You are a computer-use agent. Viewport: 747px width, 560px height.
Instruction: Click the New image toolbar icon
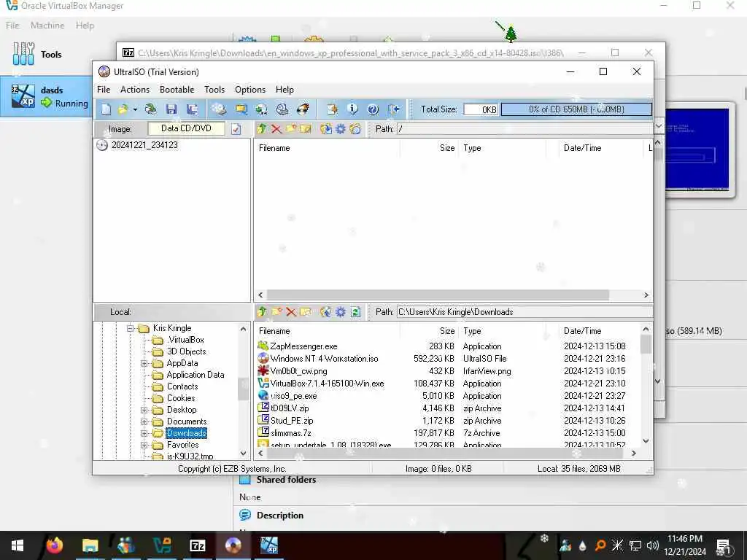click(106, 109)
